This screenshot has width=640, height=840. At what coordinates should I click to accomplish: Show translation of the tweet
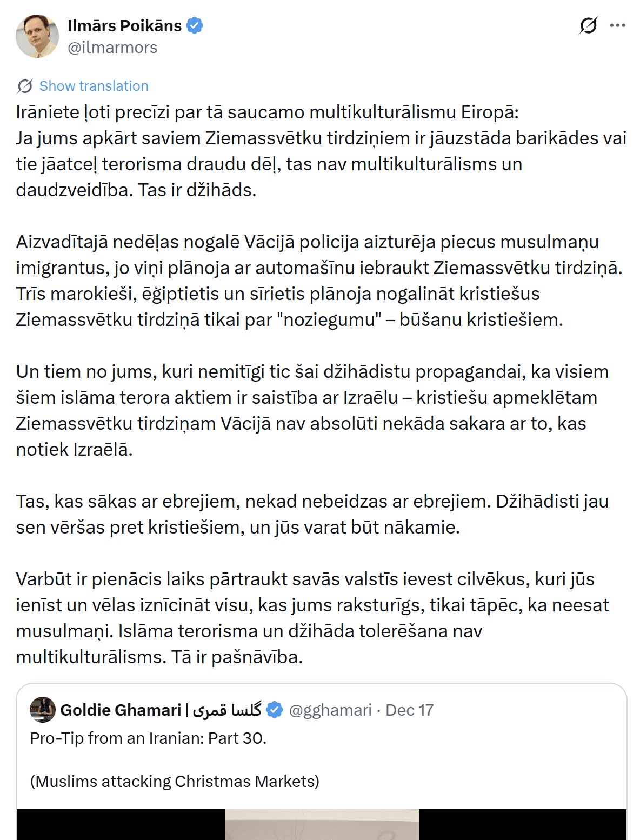(x=94, y=86)
